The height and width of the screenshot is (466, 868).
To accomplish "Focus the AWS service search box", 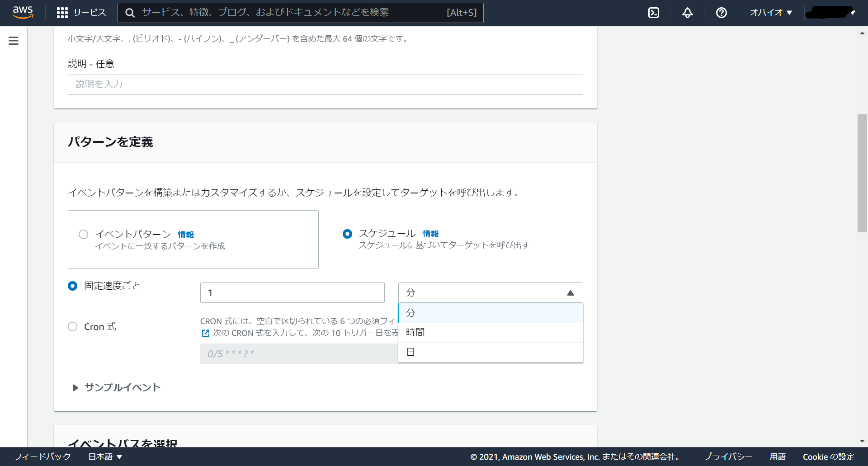I will 301,13.
